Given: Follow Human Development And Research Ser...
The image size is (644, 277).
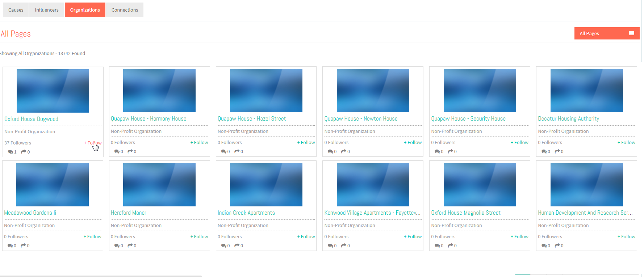Looking at the screenshot, I should 626,236.
